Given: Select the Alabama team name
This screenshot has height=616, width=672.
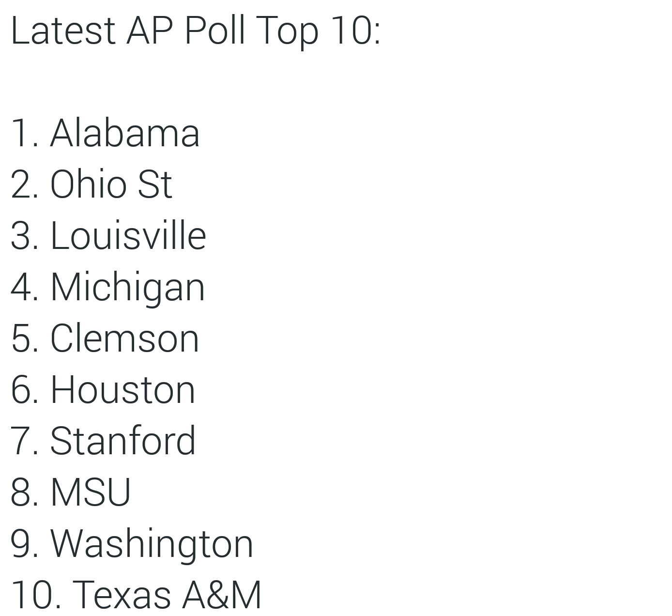Looking at the screenshot, I should pos(124,133).
